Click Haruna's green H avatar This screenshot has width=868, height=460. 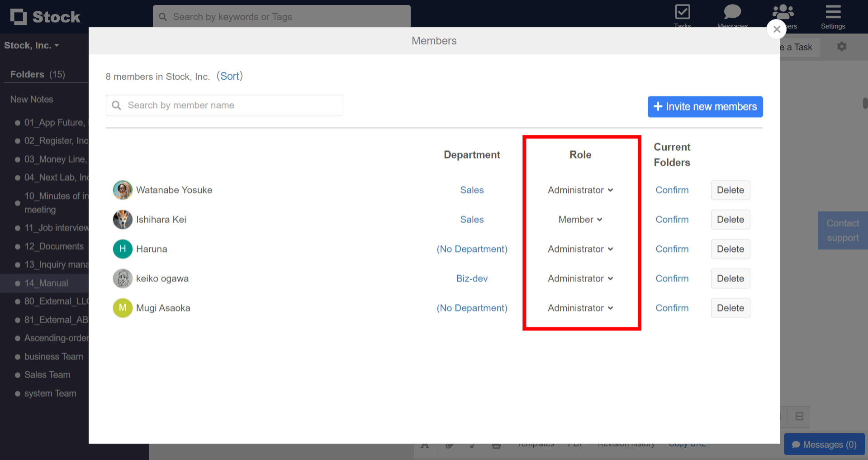point(123,249)
